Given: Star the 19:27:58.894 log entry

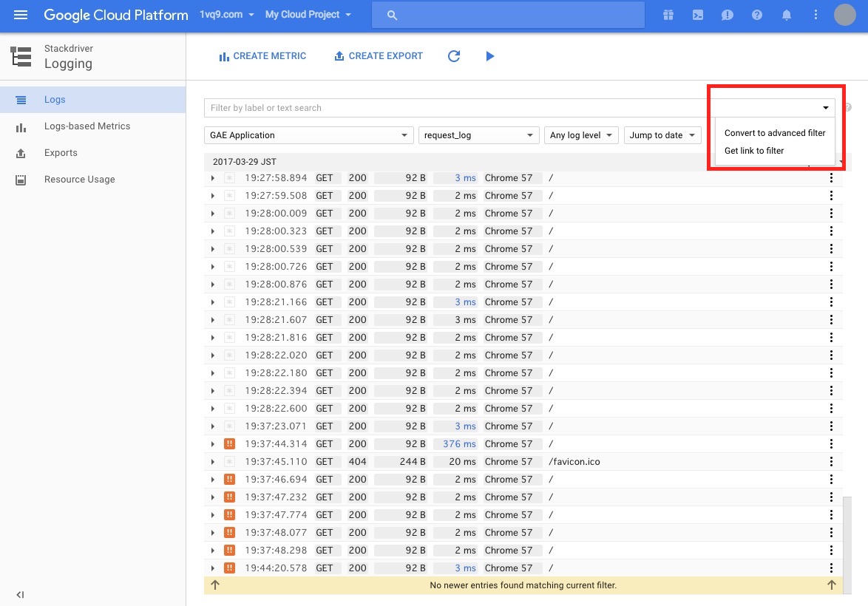Looking at the screenshot, I should coord(229,177).
